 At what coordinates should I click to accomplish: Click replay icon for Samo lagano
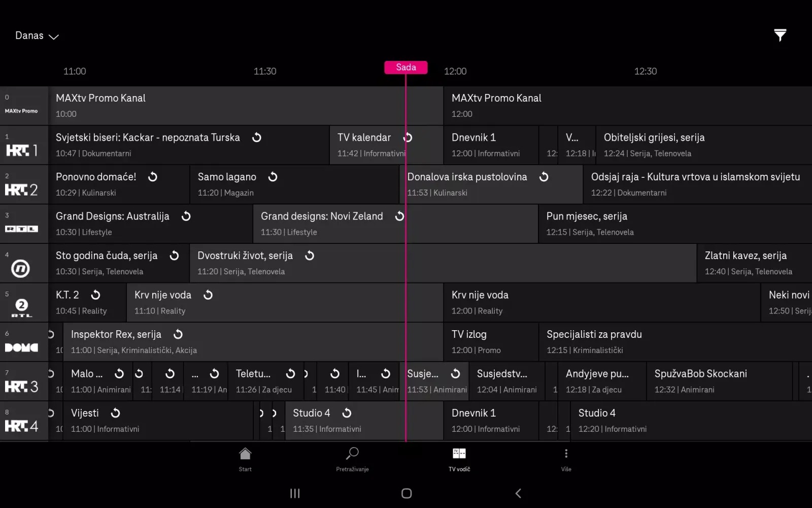(x=273, y=177)
